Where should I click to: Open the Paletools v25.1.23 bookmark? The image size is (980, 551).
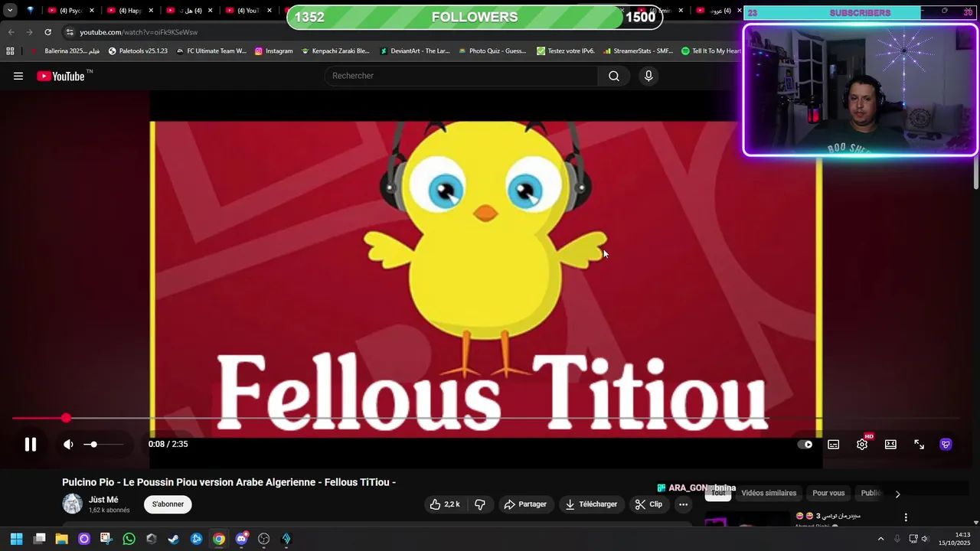click(138, 51)
